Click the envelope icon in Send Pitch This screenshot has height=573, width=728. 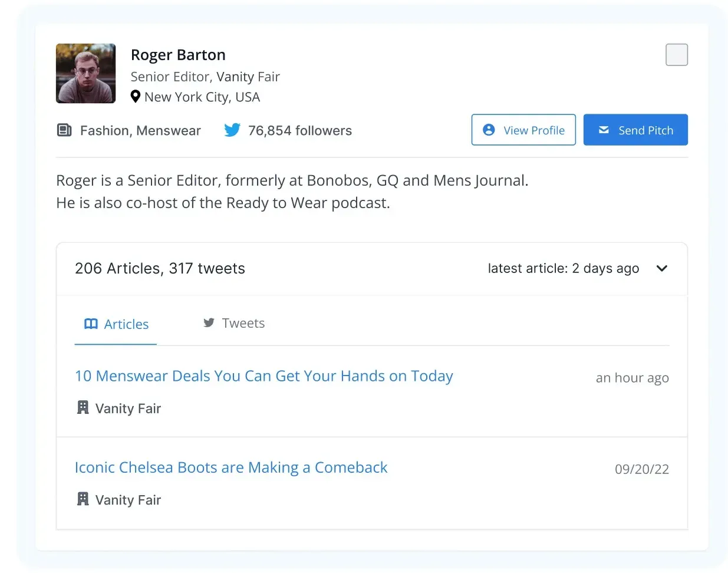[604, 130]
